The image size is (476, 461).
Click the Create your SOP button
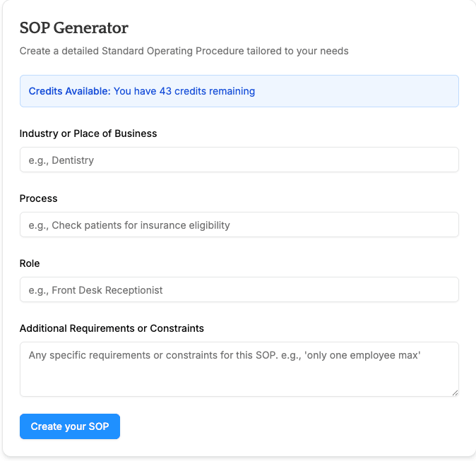click(x=70, y=426)
